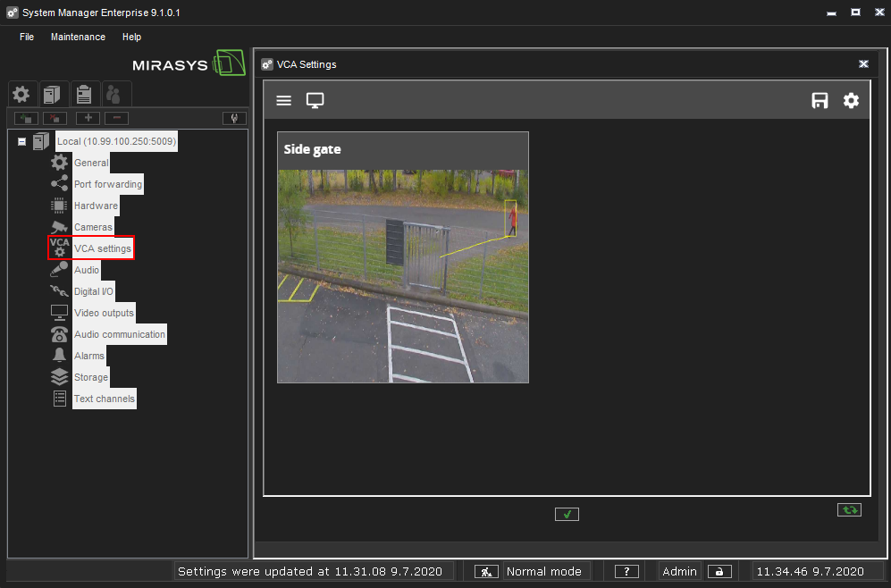The width and height of the screenshot is (891, 588).
Task: Unlock settings with the padlock toggle near Admin
Action: point(719,571)
